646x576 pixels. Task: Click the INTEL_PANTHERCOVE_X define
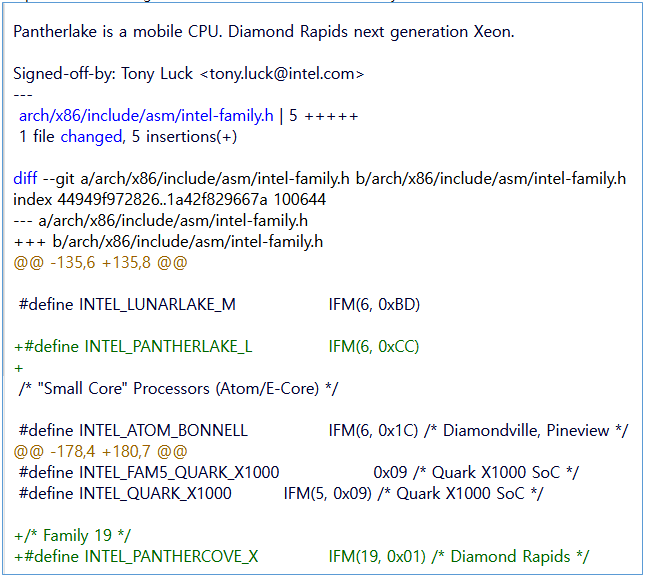[x=136, y=557]
